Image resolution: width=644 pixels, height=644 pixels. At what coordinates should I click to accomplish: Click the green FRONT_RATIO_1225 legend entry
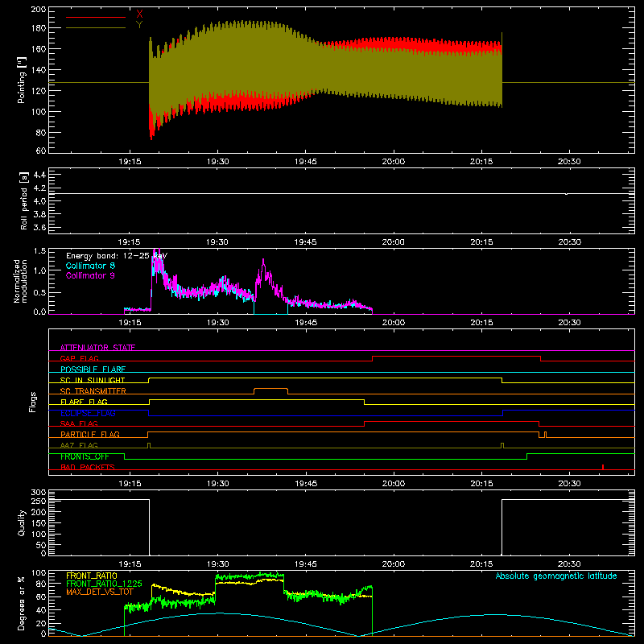click(104, 584)
